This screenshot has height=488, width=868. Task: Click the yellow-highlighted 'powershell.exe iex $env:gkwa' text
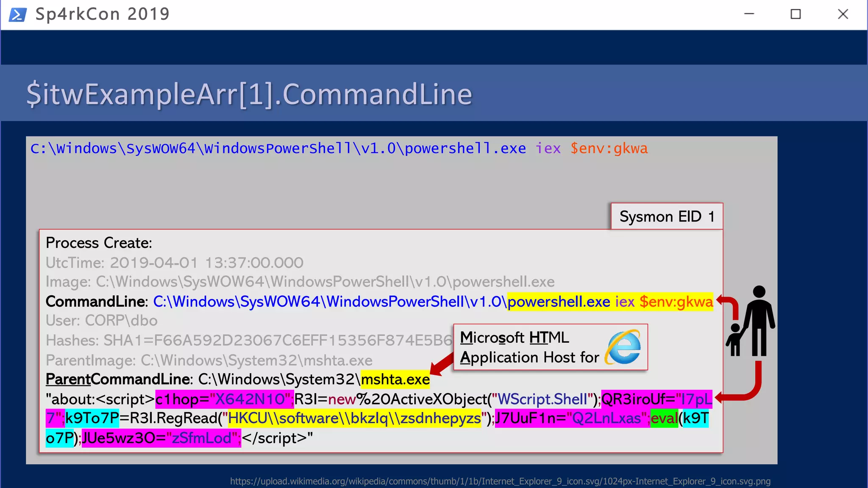[x=610, y=302]
